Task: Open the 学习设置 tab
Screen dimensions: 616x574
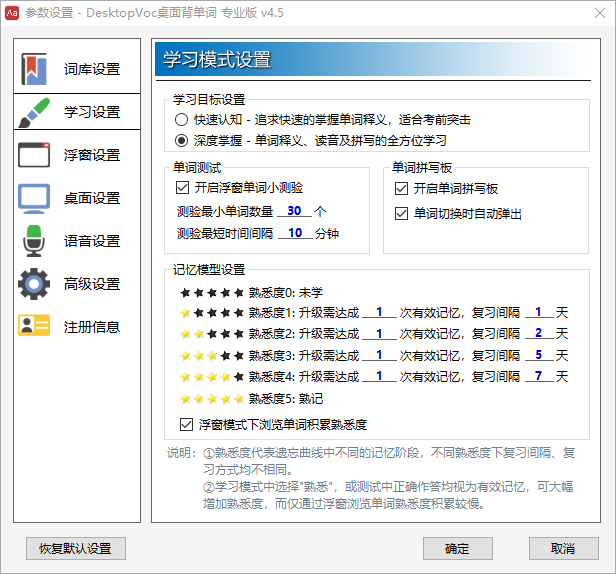Action: 77,112
